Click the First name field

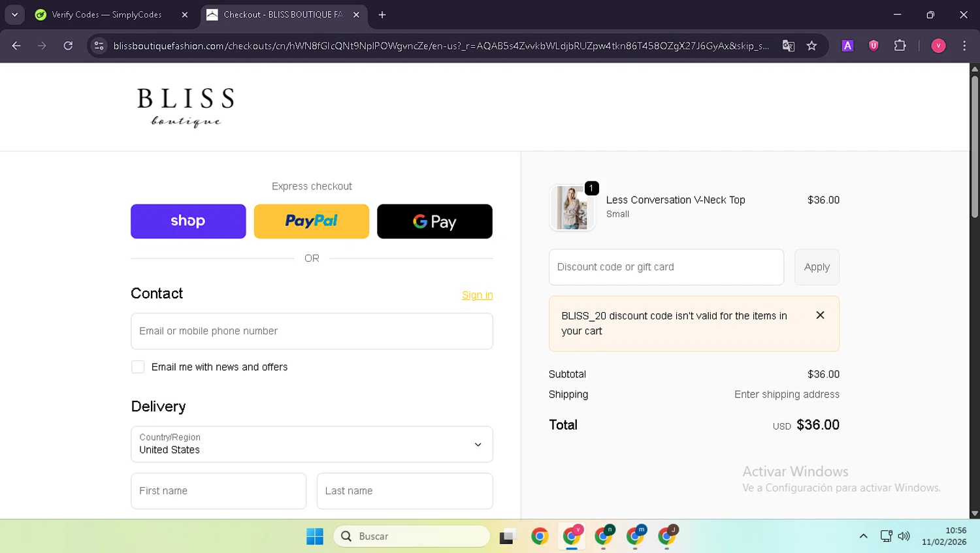pos(218,491)
